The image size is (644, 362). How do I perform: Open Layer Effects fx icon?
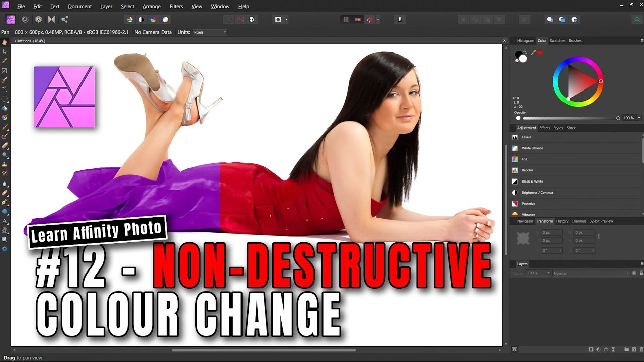(x=606, y=349)
